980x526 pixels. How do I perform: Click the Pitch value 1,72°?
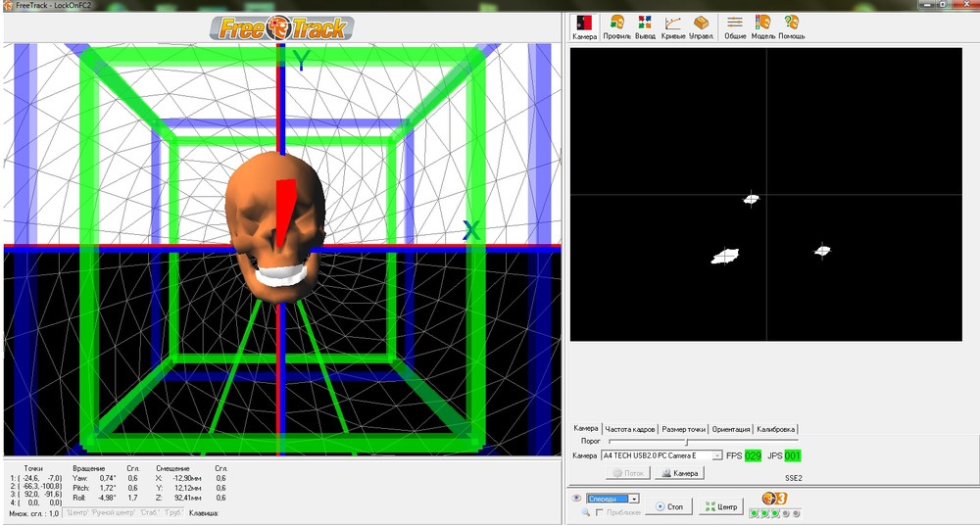(x=108, y=488)
